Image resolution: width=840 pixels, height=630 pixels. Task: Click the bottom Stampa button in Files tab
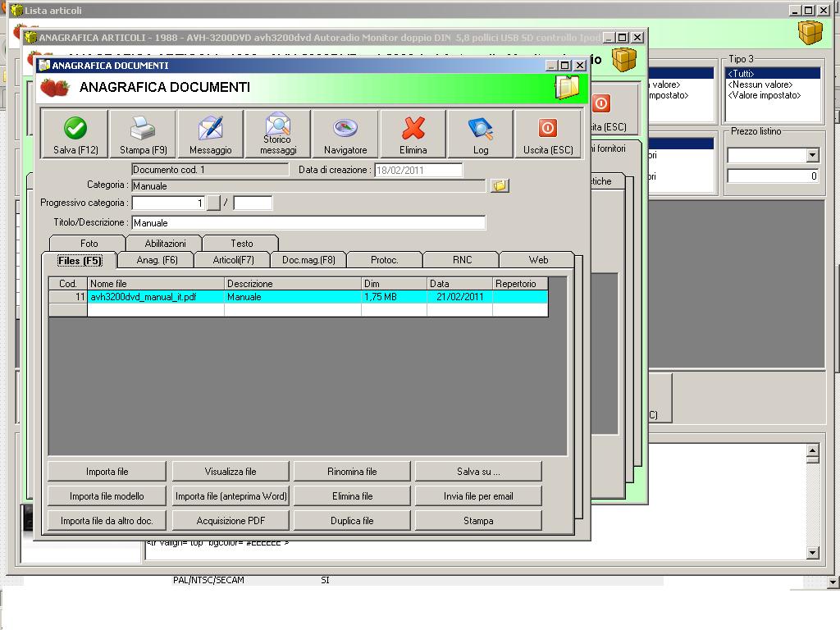(478, 521)
